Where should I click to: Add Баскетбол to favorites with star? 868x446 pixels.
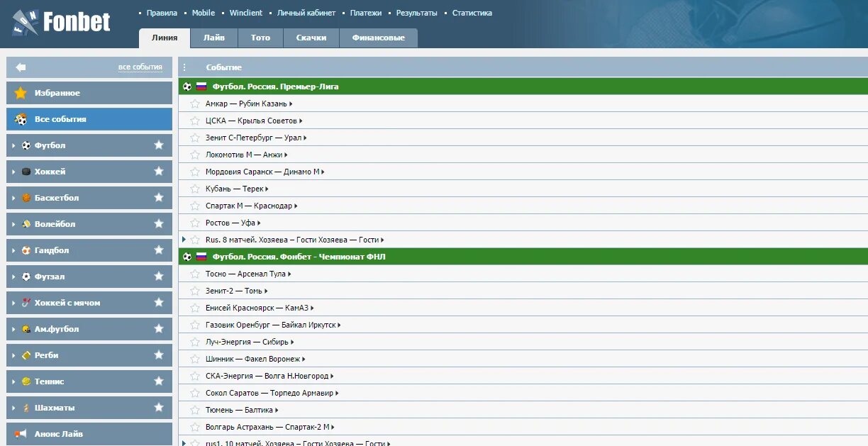coord(159,198)
